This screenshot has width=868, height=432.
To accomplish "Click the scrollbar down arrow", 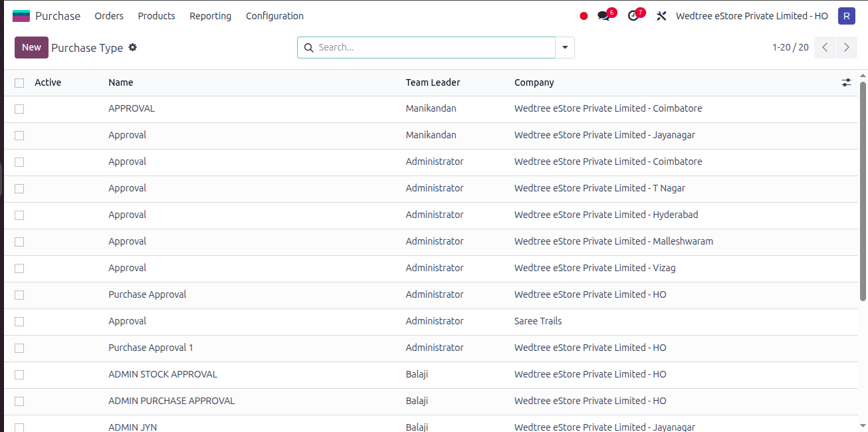I will pyautogui.click(x=863, y=425).
